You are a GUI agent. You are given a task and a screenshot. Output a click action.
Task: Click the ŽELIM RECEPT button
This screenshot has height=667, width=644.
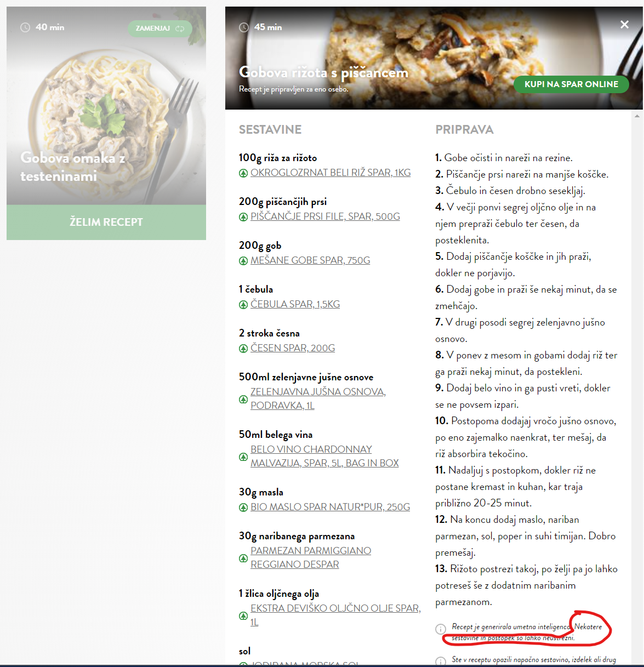click(x=106, y=222)
